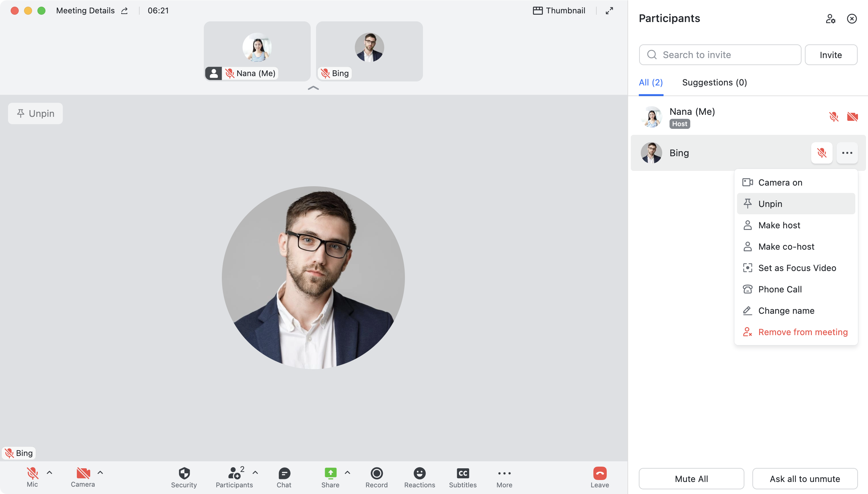Collapse the thumbnail strip at the top
868x494 pixels.
[x=314, y=88]
